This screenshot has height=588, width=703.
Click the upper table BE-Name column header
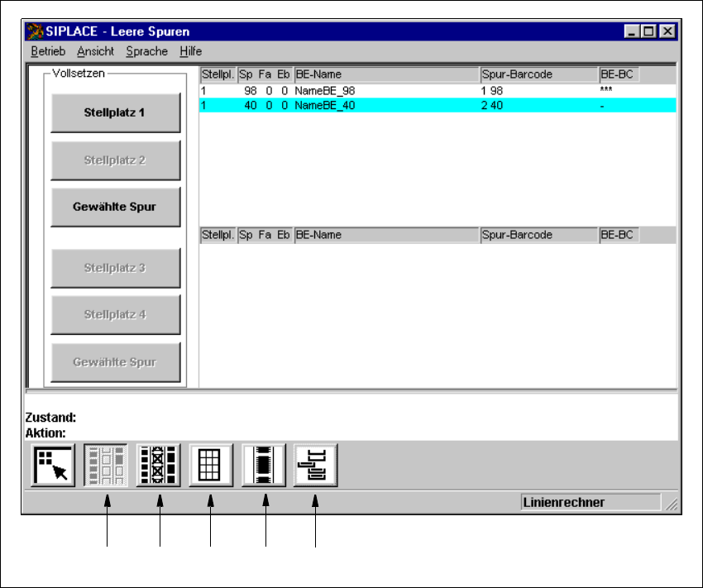[x=387, y=74]
